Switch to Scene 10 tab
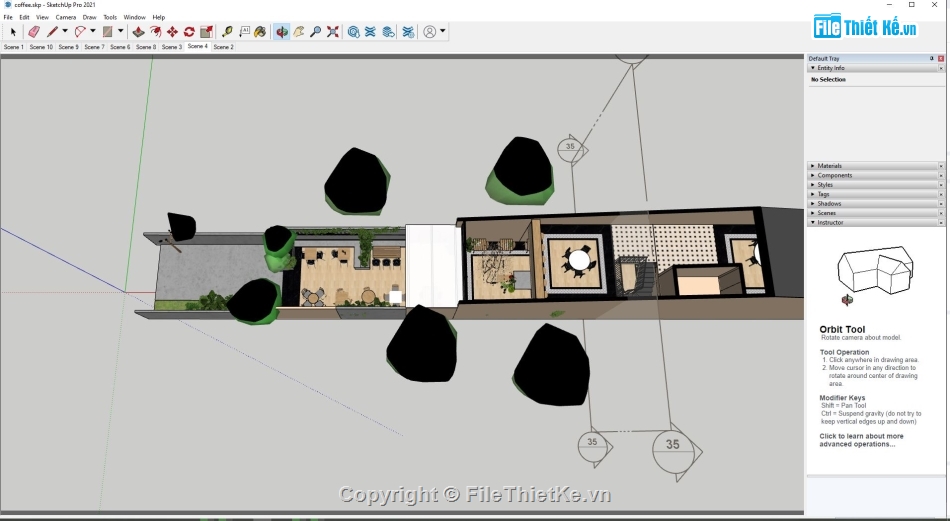 point(41,47)
